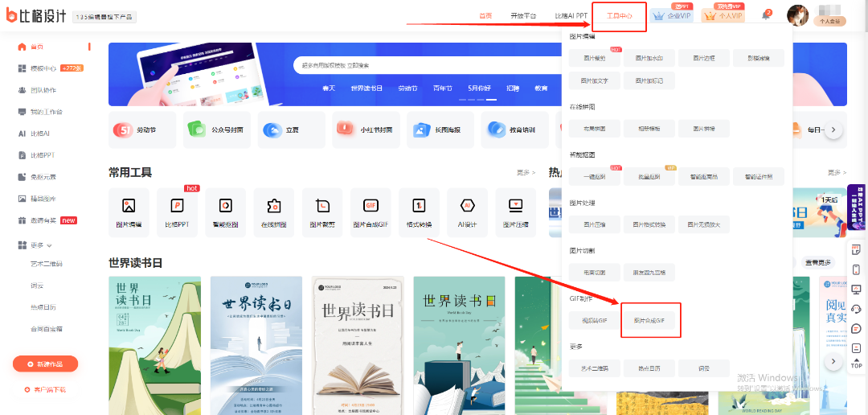Click the 智能抠图 tool icon
The height and width of the screenshot is (415, 868).
click(x=226, y=206)
